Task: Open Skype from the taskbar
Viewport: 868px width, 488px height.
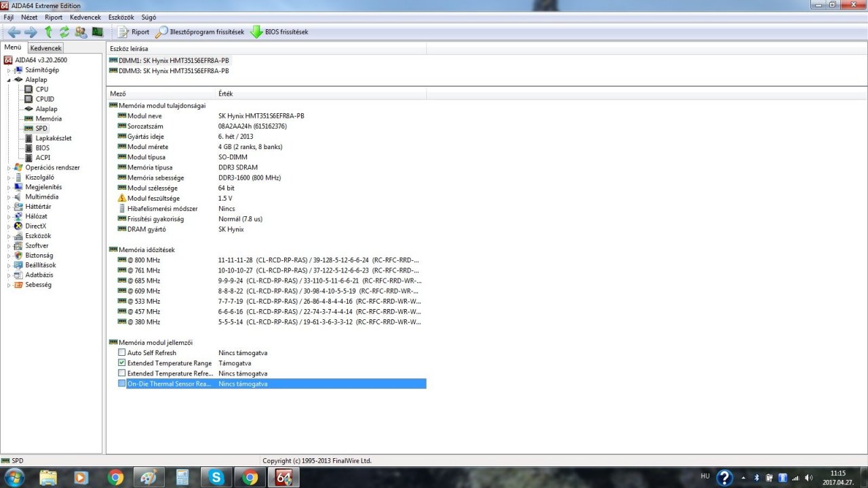Action: 216,478
